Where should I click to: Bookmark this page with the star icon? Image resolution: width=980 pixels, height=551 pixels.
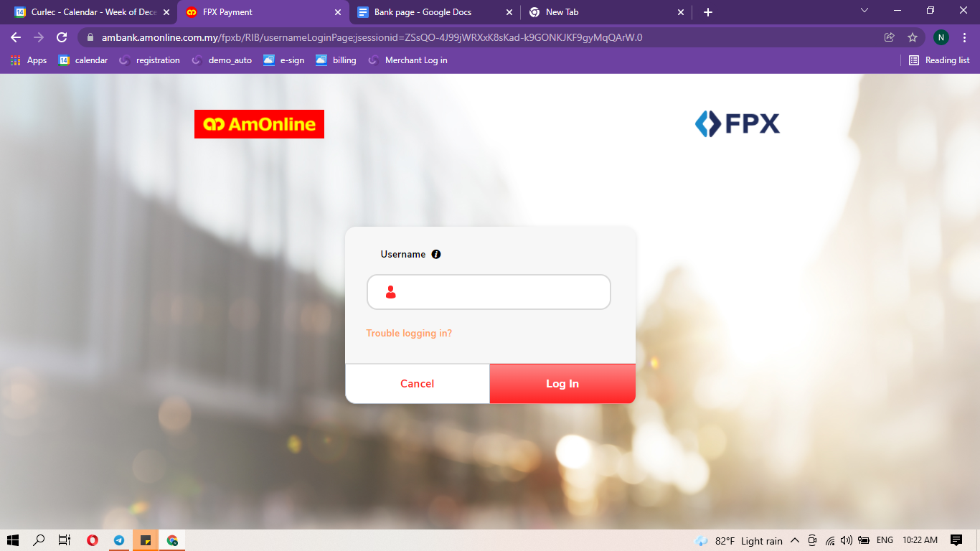(913, 37)
